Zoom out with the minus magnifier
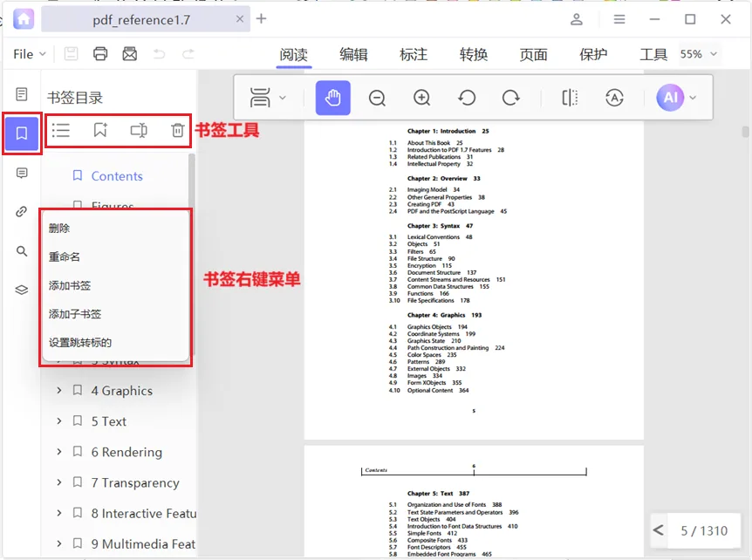This screenshot has height=560, width=752. [377, 98]
